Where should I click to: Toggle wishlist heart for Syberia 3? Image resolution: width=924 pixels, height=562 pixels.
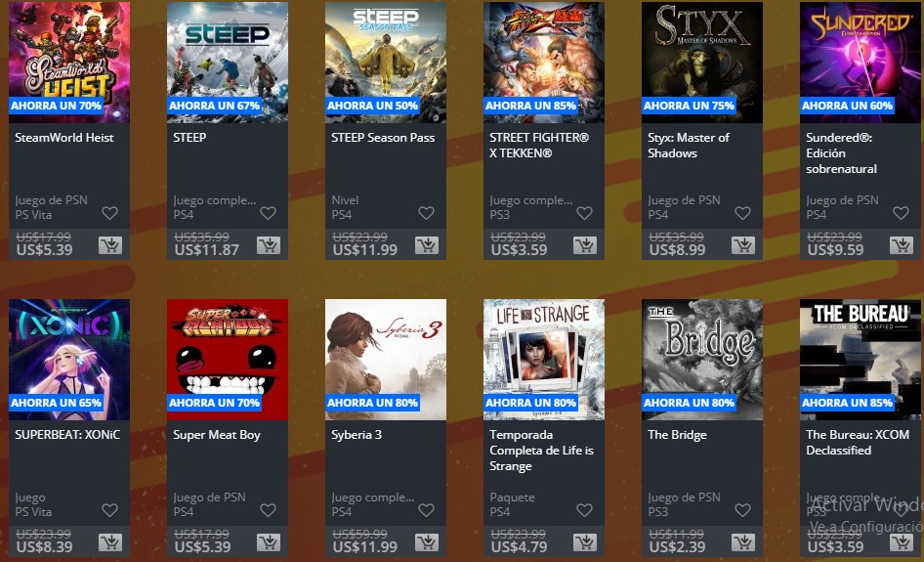[x=427, y=510]
